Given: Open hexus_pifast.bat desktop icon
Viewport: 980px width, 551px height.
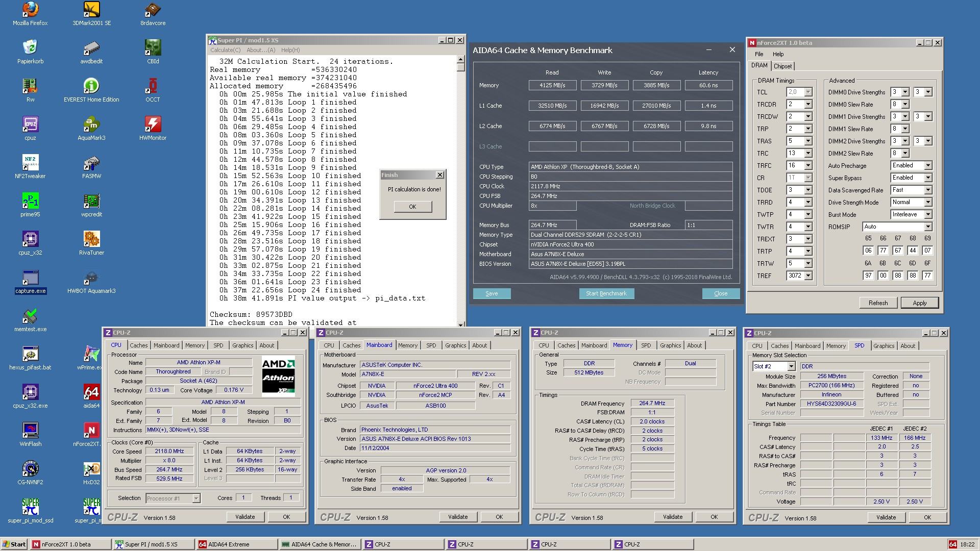Looking at the screenshot, I should click(x=30, y=359).
